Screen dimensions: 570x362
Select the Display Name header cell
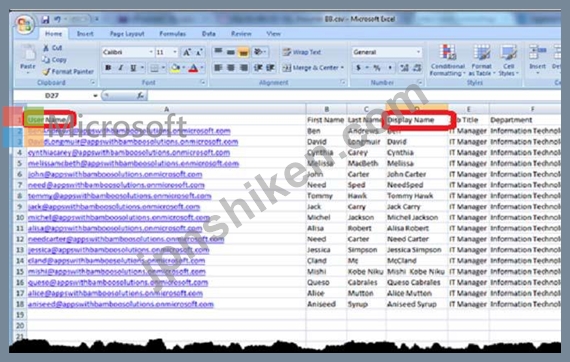click(x=417, y=120)
